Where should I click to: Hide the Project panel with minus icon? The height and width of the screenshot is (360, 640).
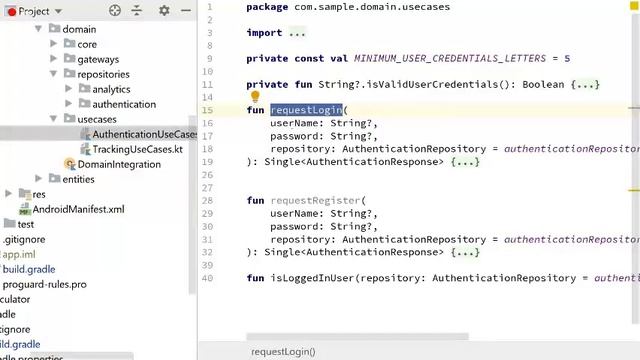tap(186, 10)
